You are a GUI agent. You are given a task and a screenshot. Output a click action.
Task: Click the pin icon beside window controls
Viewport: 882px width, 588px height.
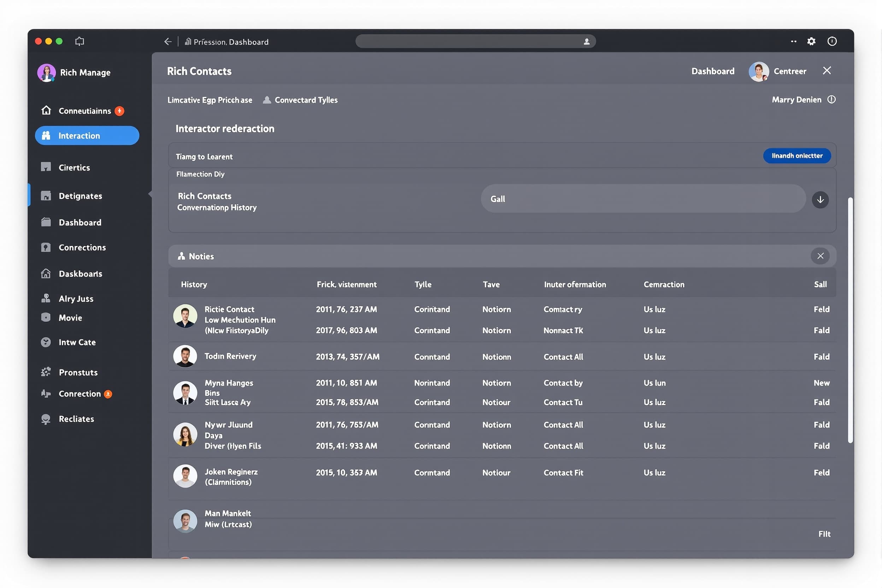pos(80,41)
